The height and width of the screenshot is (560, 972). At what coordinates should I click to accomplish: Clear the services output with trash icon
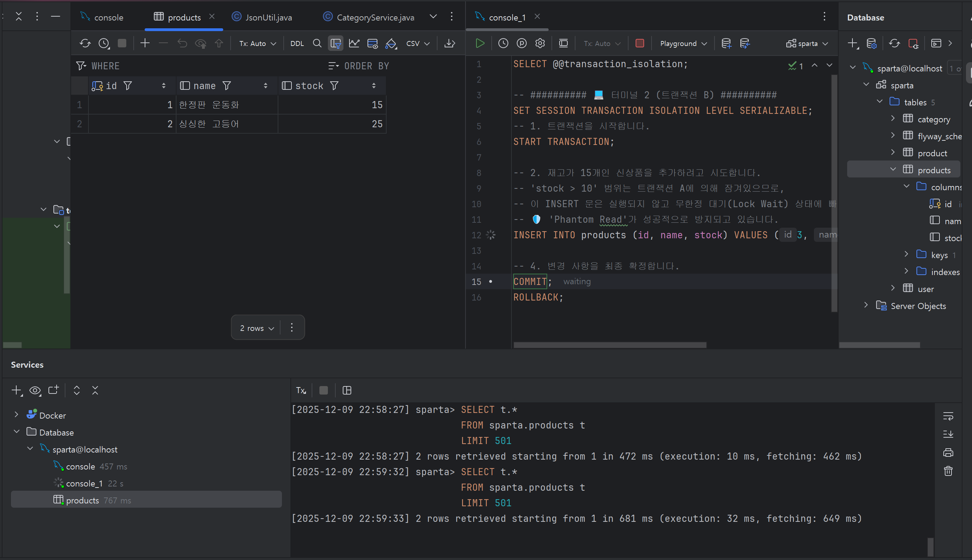tap(948, 471)
